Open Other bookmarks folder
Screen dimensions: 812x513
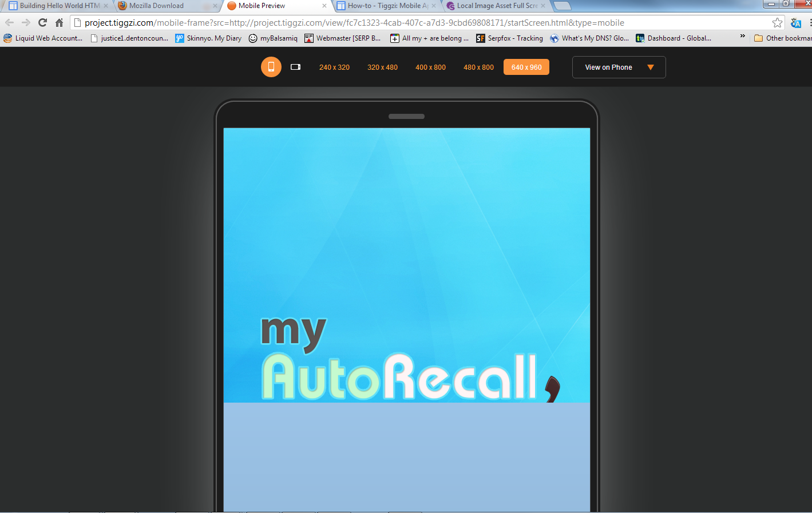click(783, 38)
